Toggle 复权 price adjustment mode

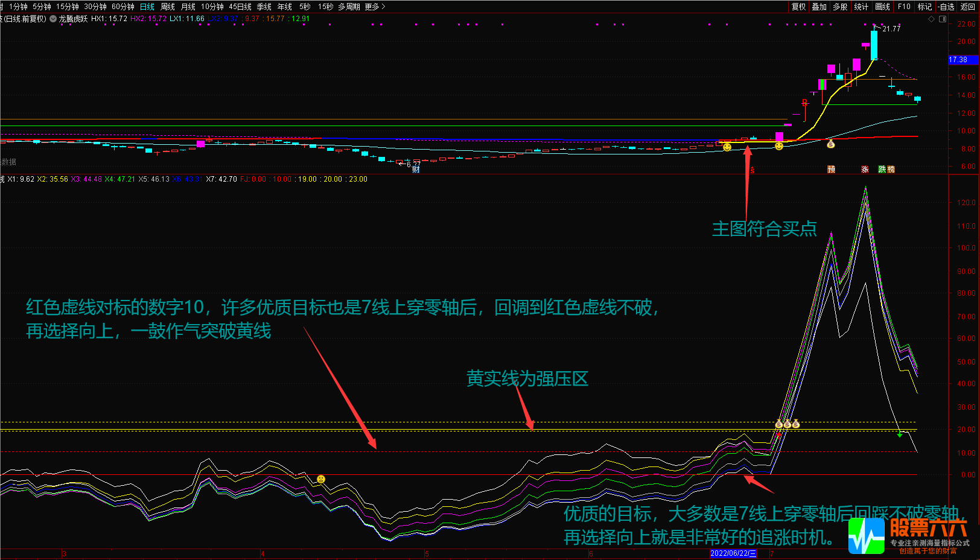[x=799, y=6]
